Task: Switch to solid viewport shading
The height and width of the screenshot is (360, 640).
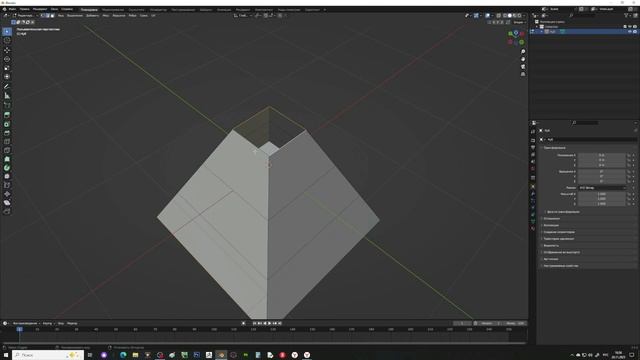Action: [x=509, y=16]
